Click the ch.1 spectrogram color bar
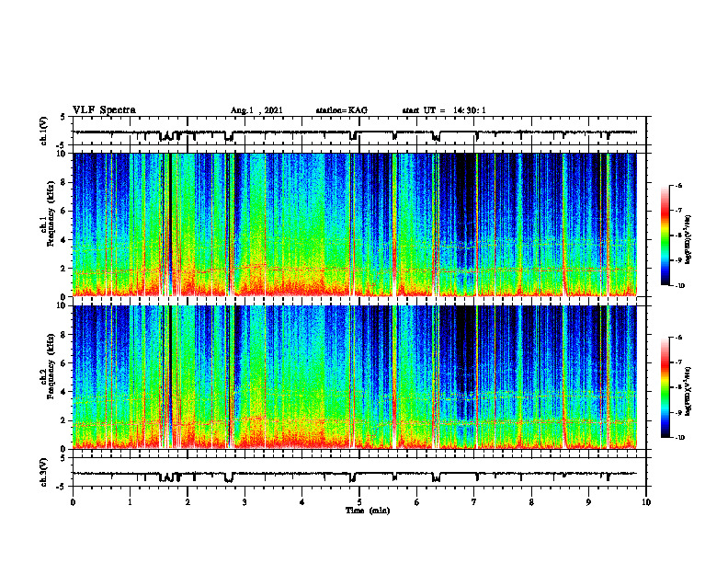This screenshot has height=563, width=728. (665, 236)
